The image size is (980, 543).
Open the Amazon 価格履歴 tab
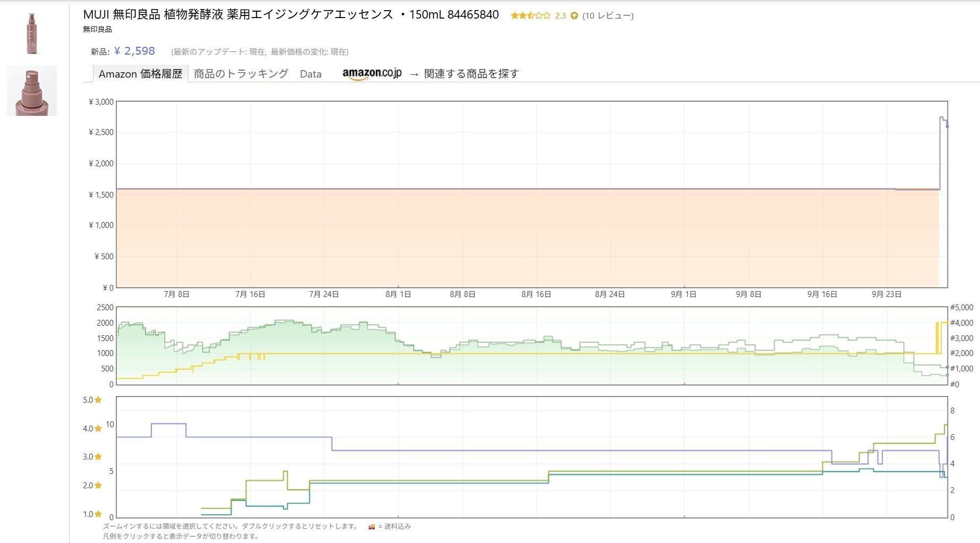pyautogui.click(x=140, y=74)
